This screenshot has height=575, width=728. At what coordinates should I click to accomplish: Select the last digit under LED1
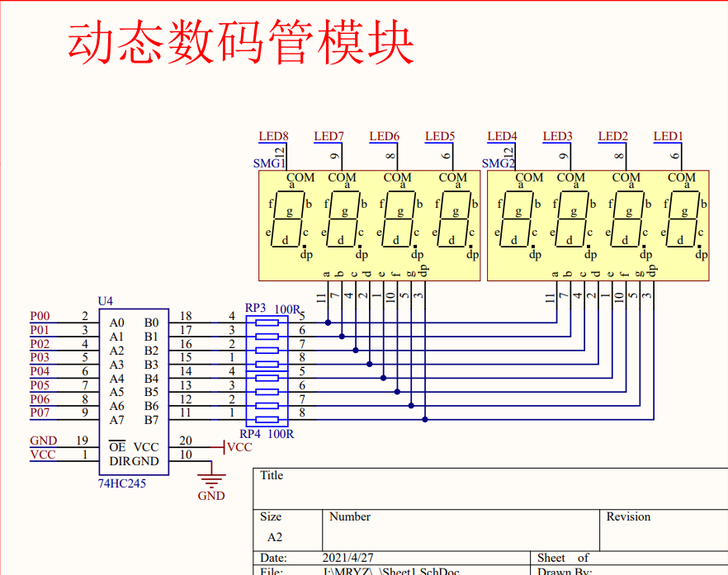tap(683, 219)
